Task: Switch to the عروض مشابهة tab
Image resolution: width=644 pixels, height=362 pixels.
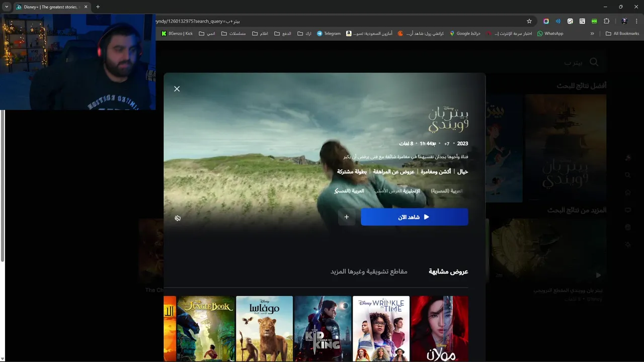Action: 448,271
